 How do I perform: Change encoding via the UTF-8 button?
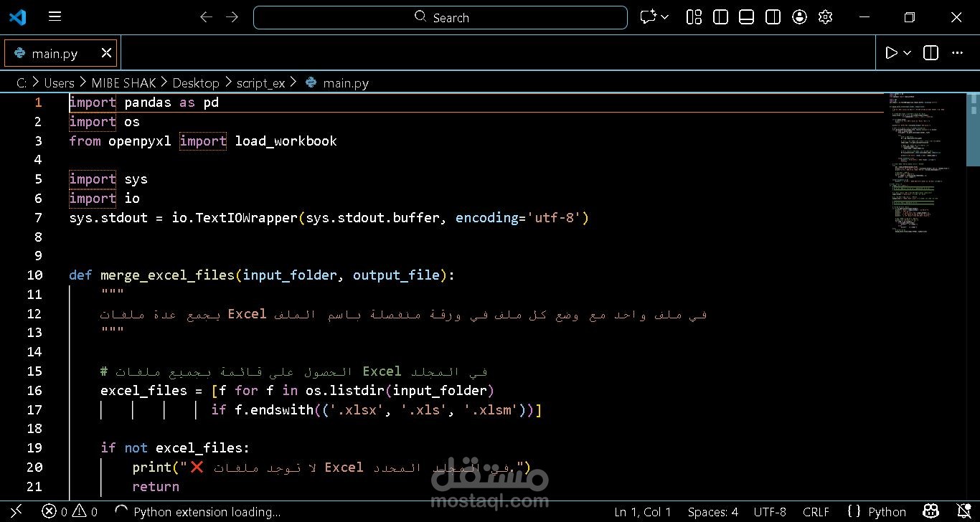tap(770, 512)
